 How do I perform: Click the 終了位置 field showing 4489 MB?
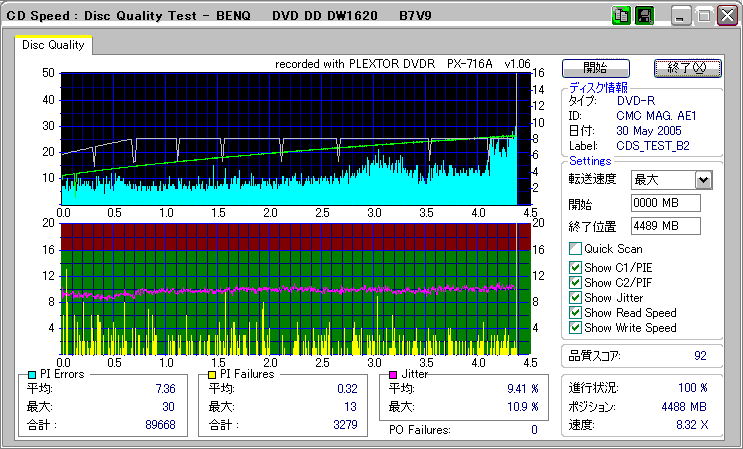[x=665, y=226]
